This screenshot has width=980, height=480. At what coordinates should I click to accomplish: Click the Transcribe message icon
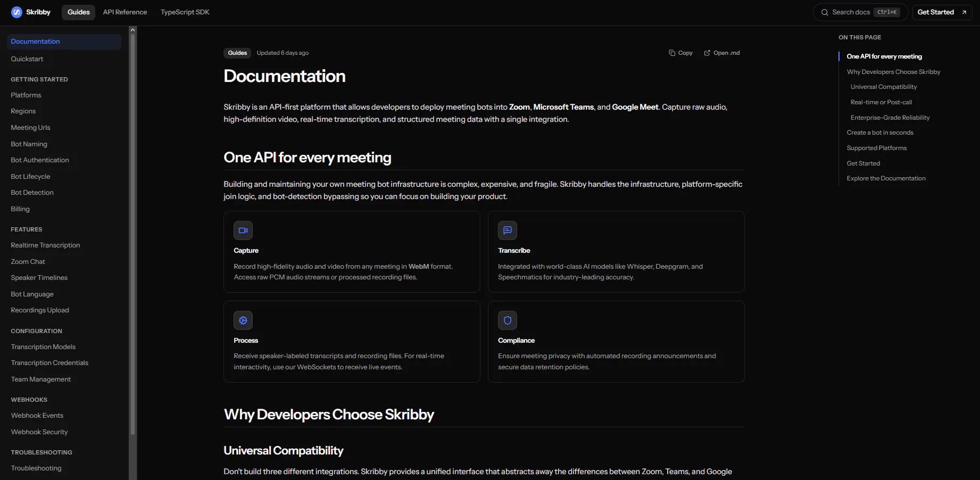[508, 230]
